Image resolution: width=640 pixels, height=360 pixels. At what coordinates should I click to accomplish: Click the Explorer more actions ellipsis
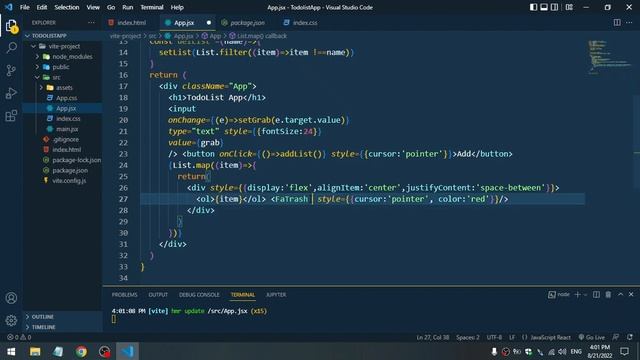(x=91, y=23)
